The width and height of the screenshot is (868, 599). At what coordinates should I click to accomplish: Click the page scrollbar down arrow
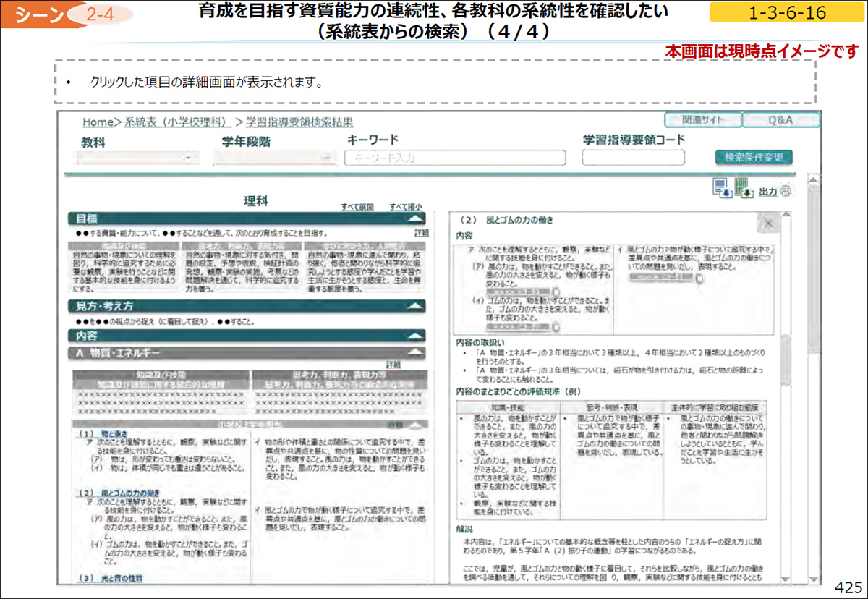coord(814,579)
